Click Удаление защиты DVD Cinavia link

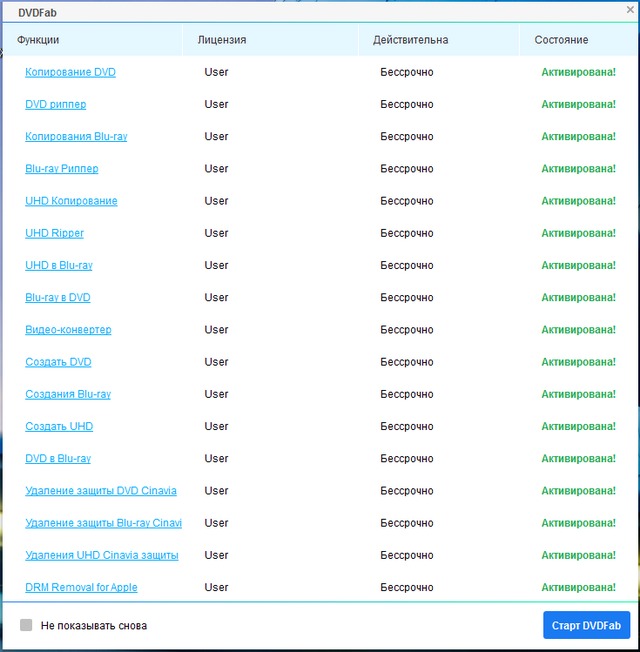click(101, 491)
